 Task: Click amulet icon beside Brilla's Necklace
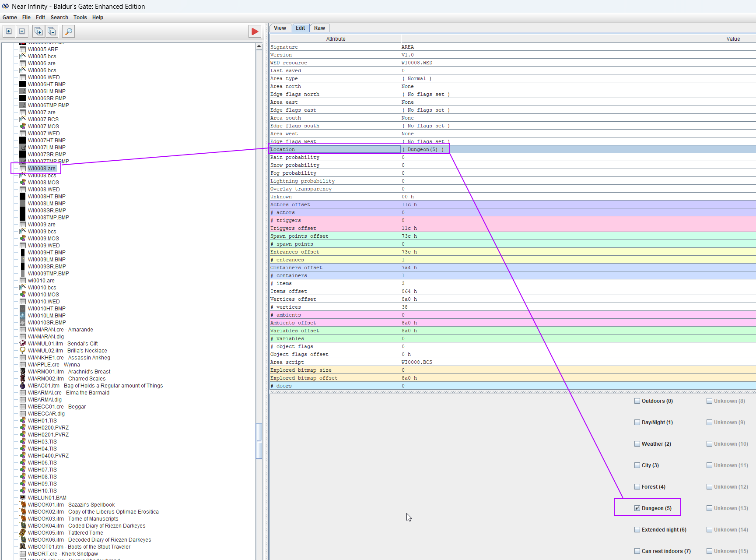23,350
